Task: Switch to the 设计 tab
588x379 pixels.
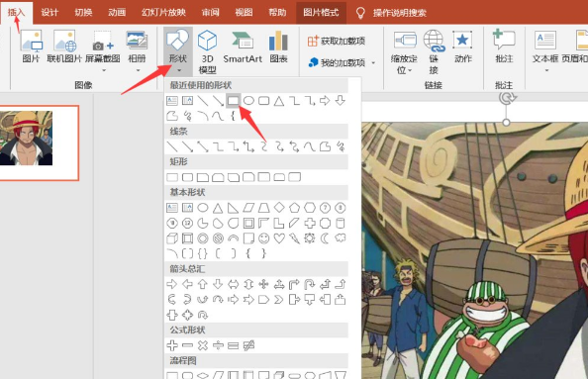Action: click(49, 13)
